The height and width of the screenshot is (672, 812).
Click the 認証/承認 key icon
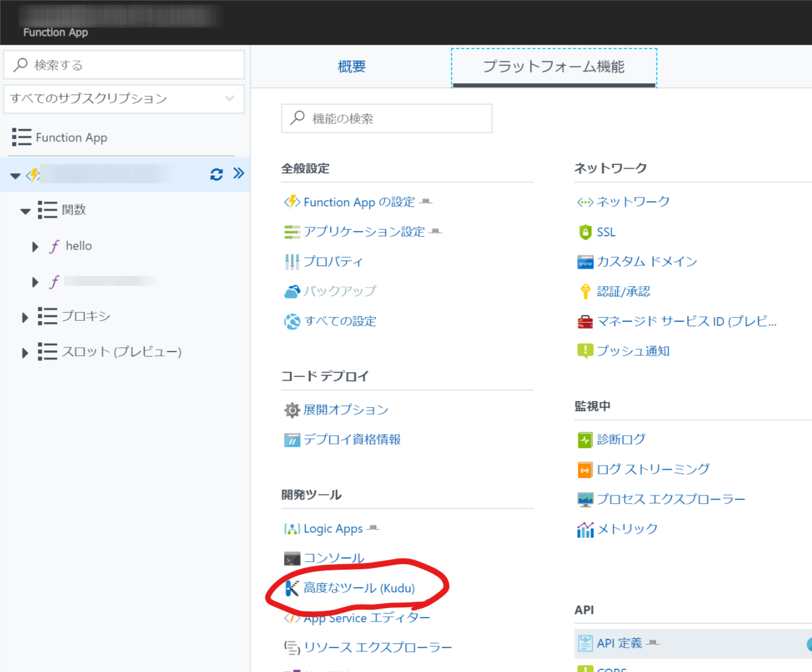point(584,291)
